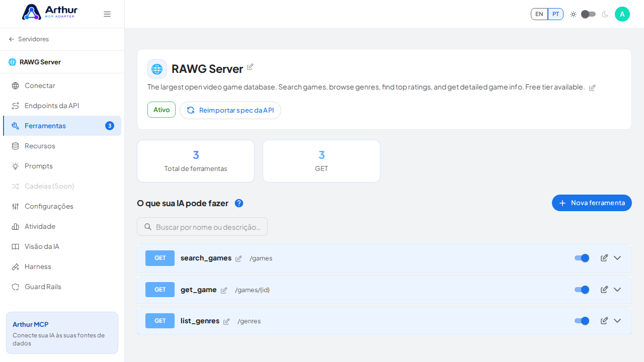Edit the RAWG Server title with pencil icon
The height and width of the screenshot is (362, 644).
(250, 67)
